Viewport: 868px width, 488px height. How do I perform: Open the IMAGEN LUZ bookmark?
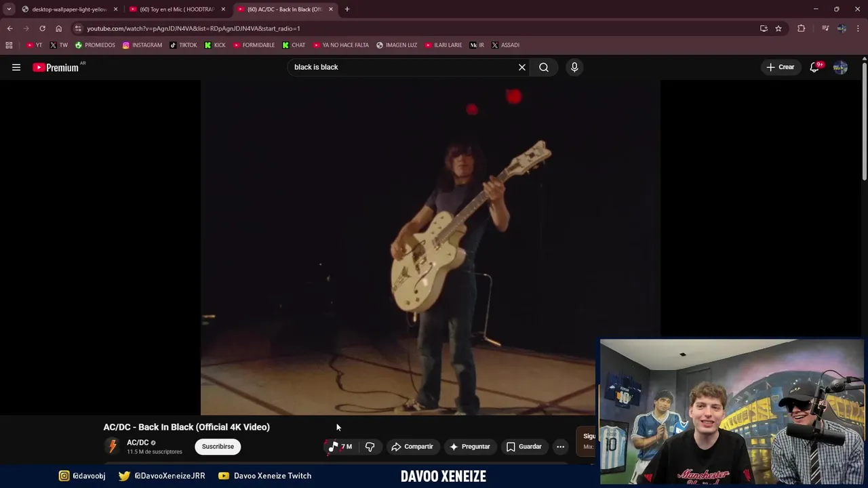[397, 45]
